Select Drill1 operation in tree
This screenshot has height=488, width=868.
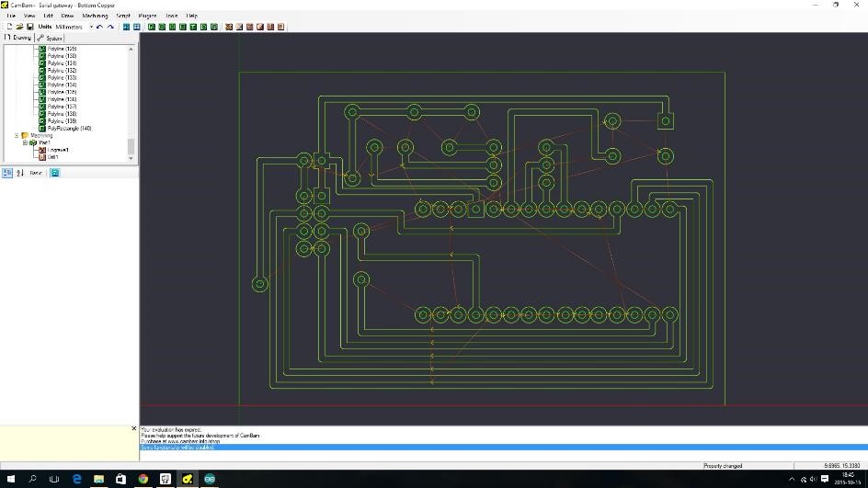[52, 157]
